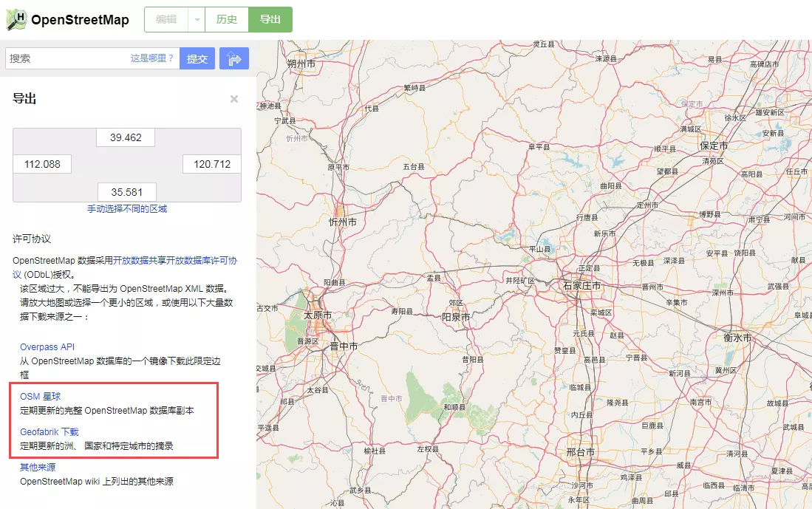Click 晋中市 label near Taiyuan
Screen dimensions: 812x509
coord(344,346)
